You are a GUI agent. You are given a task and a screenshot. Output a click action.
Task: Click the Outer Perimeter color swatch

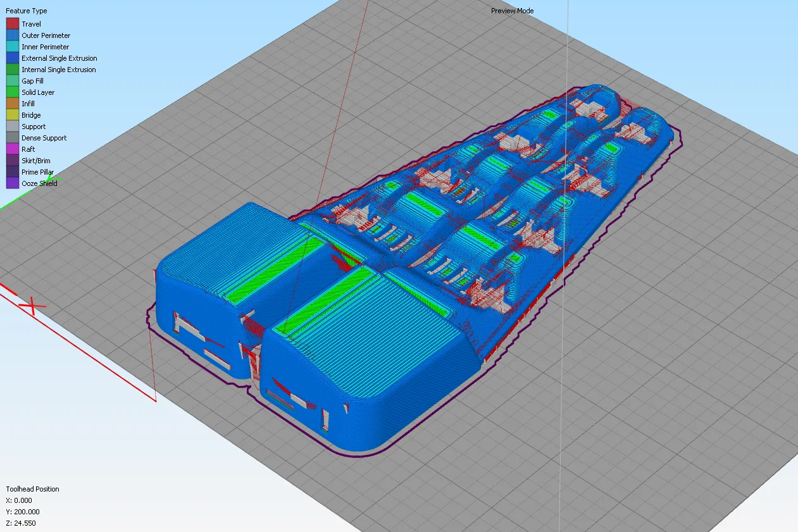pyautogui.click(x=12, y=35)
